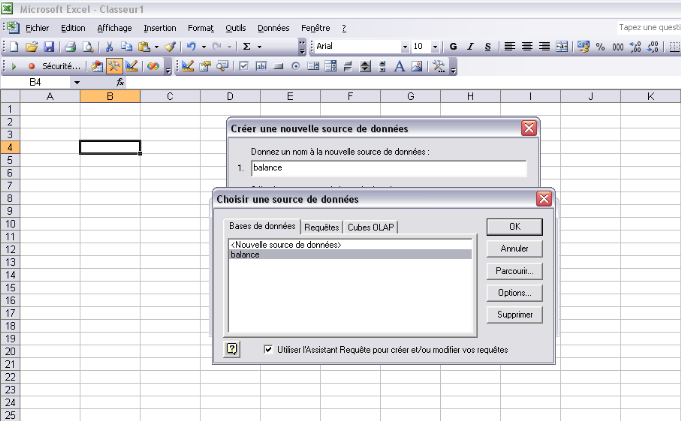Open Microsoft Script Editor icon

click(x=153, y=66)
